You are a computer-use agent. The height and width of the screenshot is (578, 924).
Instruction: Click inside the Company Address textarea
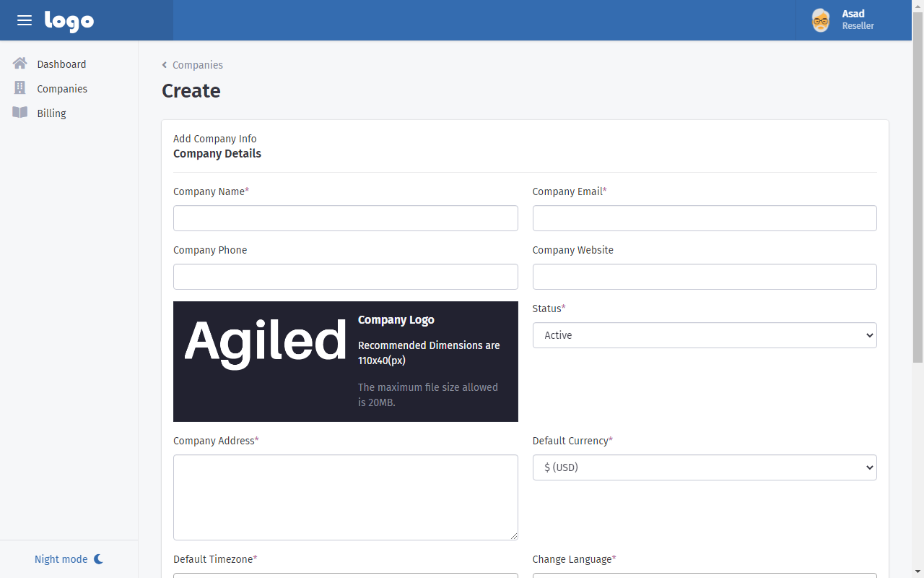[345, 497]
